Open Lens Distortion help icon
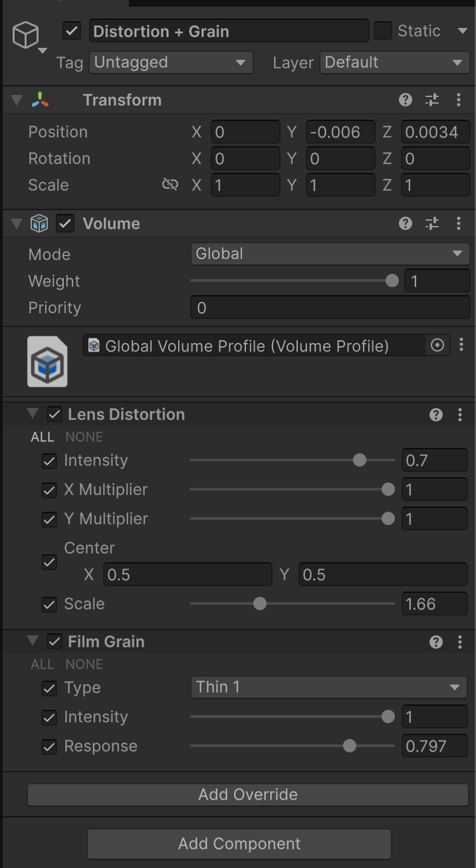 point(436,415)
